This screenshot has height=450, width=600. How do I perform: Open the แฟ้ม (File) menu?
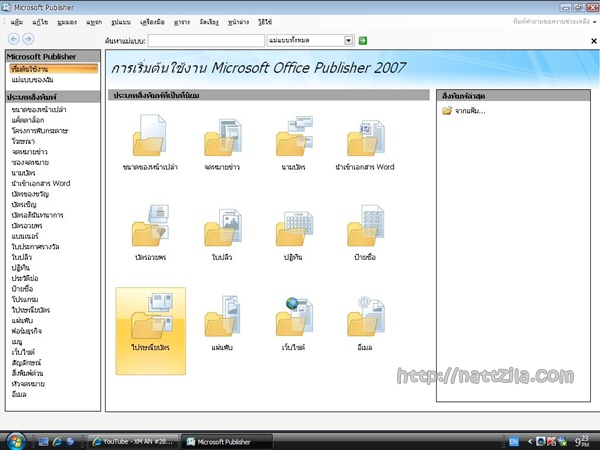coord(17,22)
